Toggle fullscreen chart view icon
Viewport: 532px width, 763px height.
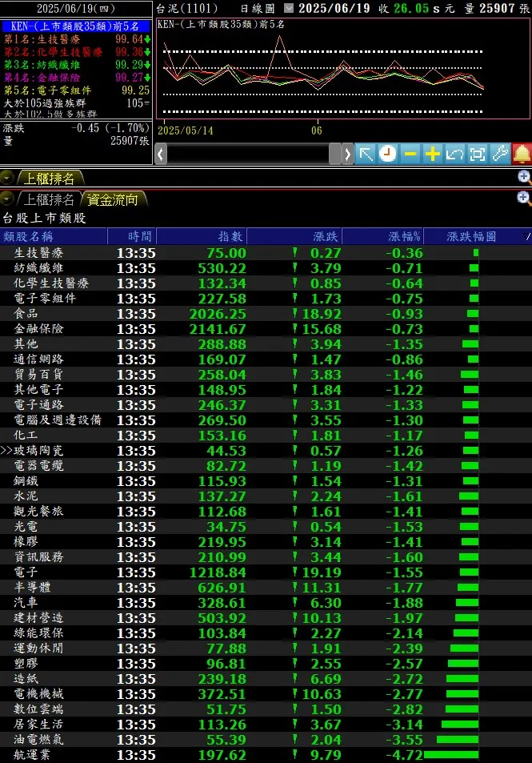(477, 155)
